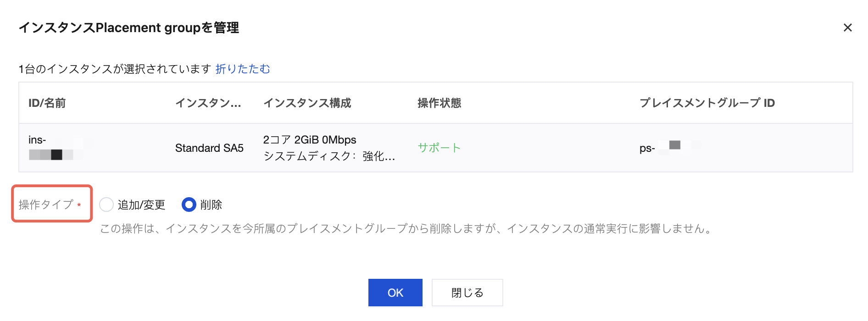Click the 操作タイプ field label
Viewport: 868px width, 321px height.
click(x=46, y=205)
